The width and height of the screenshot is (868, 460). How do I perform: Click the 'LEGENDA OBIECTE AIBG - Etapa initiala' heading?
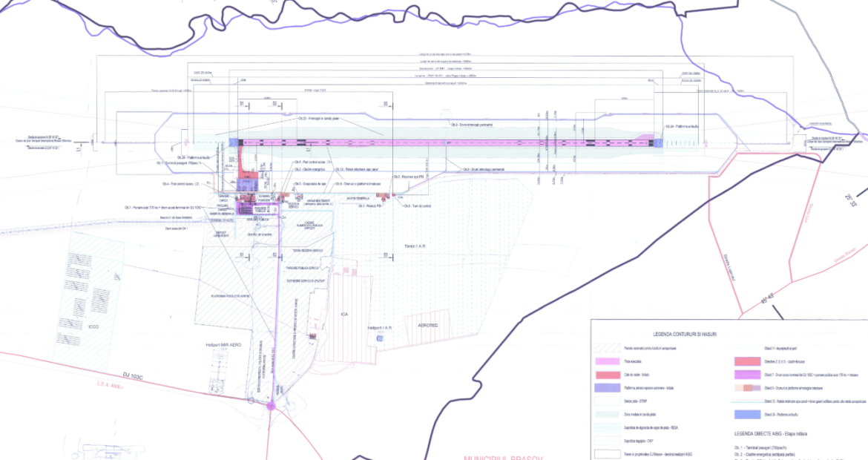(x=771, y=434)
